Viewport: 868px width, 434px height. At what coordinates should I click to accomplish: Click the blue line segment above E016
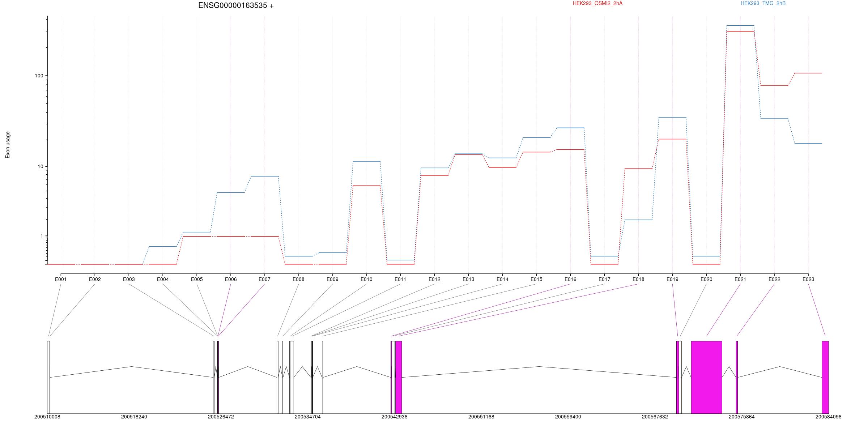[x=570, y=128]
